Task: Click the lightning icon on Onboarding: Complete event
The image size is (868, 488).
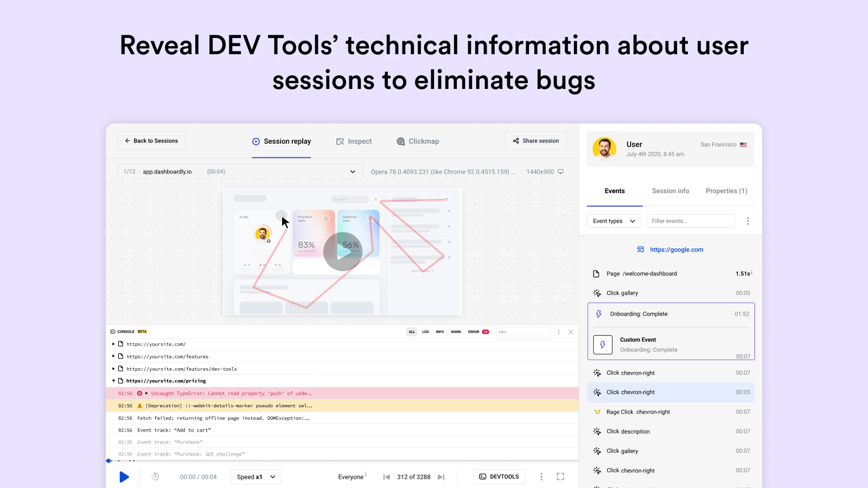Action: coord(598,313)
